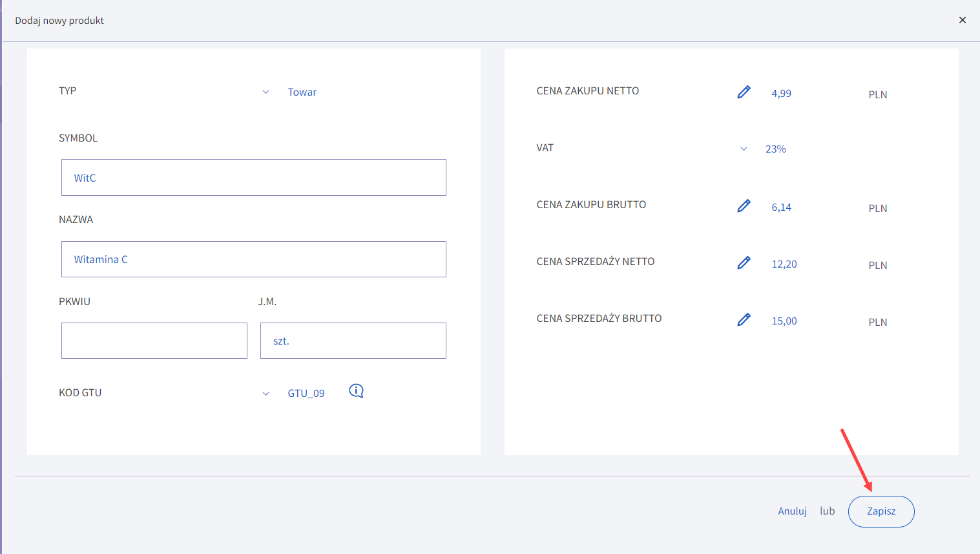Open the GTU code info icon
980x554 pixels.
click(356, 391)
